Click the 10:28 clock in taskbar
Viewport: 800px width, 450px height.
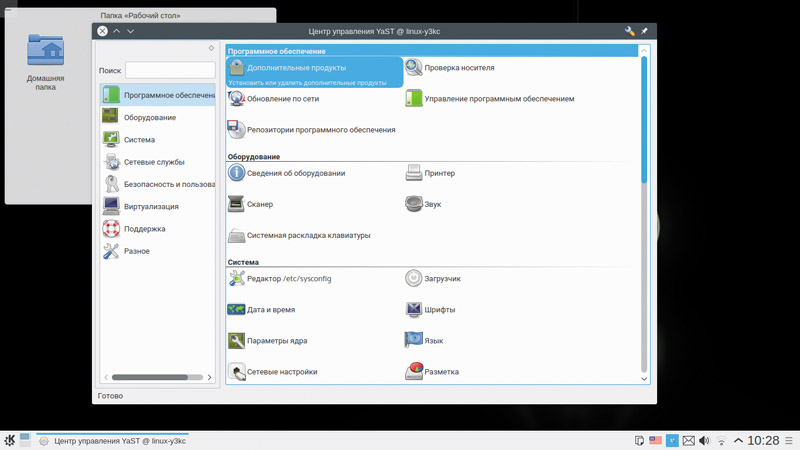[x=763, y=440]
